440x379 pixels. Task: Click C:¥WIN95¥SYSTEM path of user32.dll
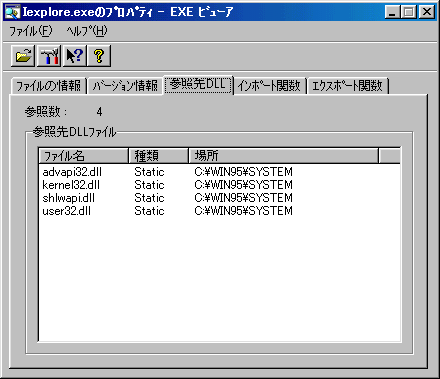244,211
